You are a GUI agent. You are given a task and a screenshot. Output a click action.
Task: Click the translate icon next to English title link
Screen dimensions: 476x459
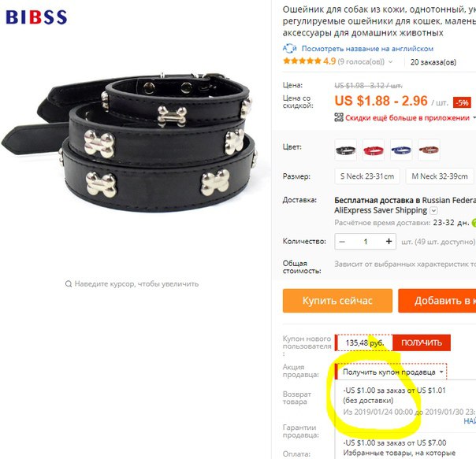click(289, 48)
